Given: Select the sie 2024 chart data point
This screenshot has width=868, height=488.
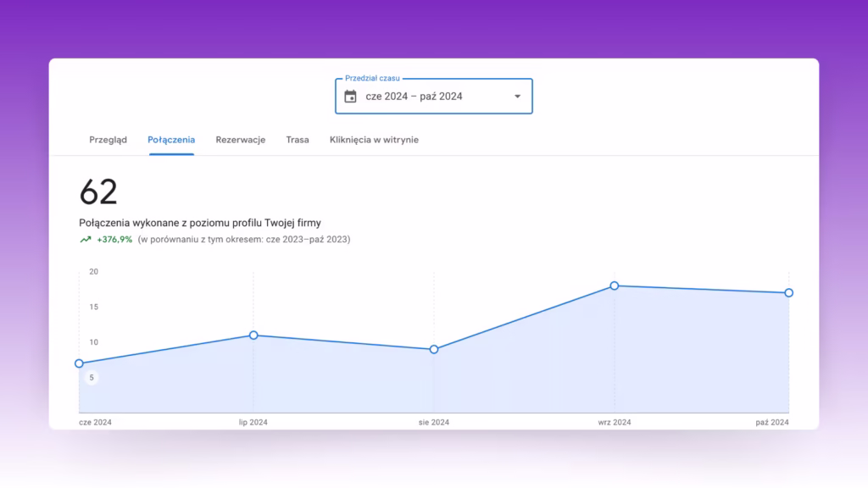Looking at the screenshot, I should [434, 349].
